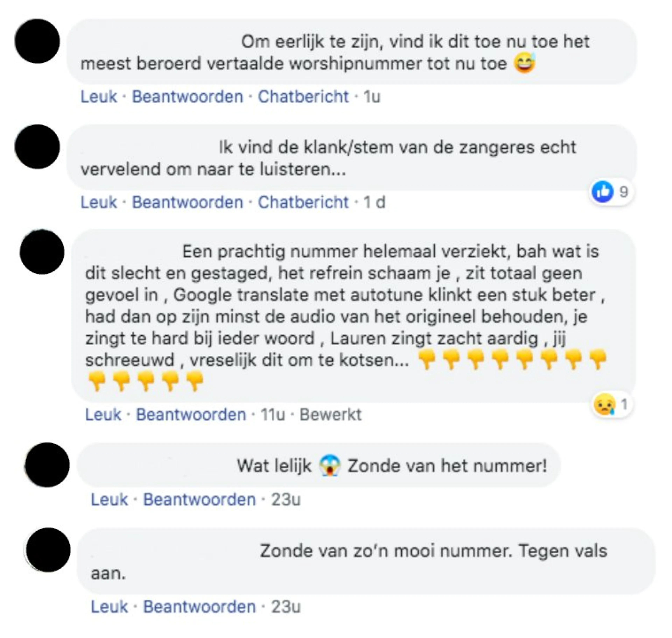Click Chatbericht under the first comment
Screen dimensions: 672x638
(303, 96)
